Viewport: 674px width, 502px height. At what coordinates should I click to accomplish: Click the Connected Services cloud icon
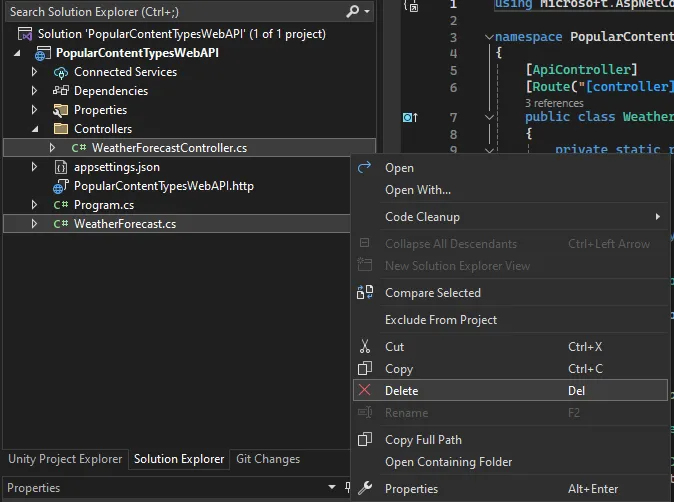61,72
